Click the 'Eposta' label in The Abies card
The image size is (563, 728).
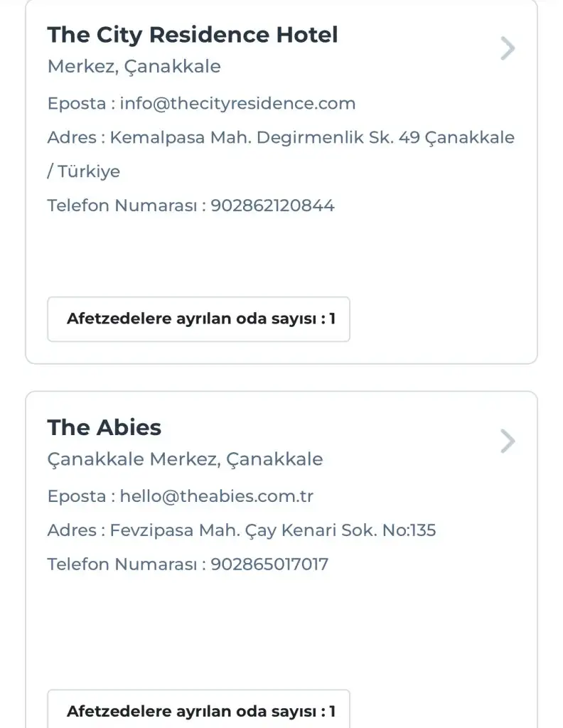[75, 496]
